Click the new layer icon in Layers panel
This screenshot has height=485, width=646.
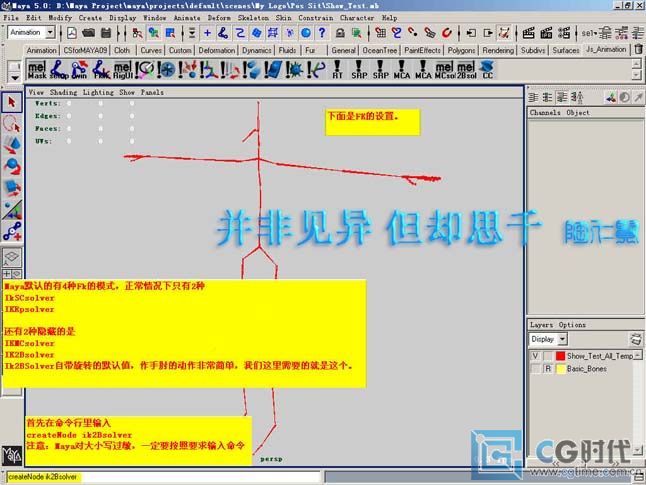click(x=636, y=339)
